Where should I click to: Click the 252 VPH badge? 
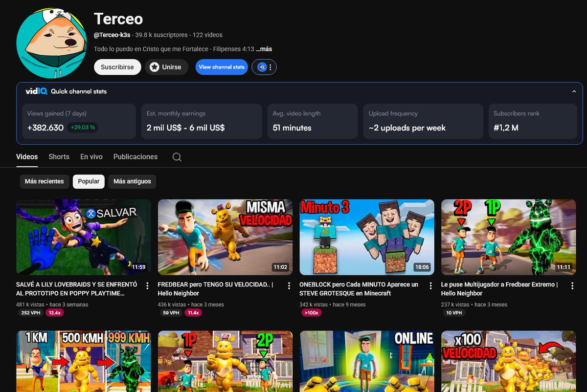[30, 313]
